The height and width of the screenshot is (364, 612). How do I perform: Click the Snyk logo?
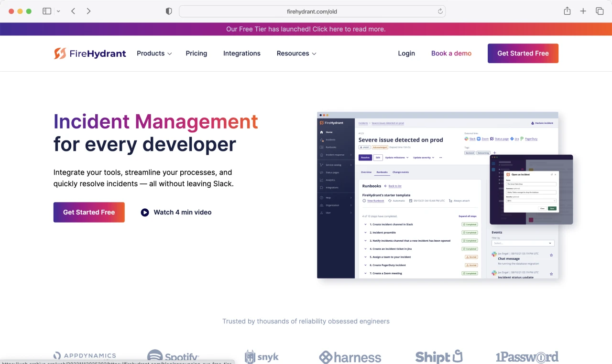(262, 357)
